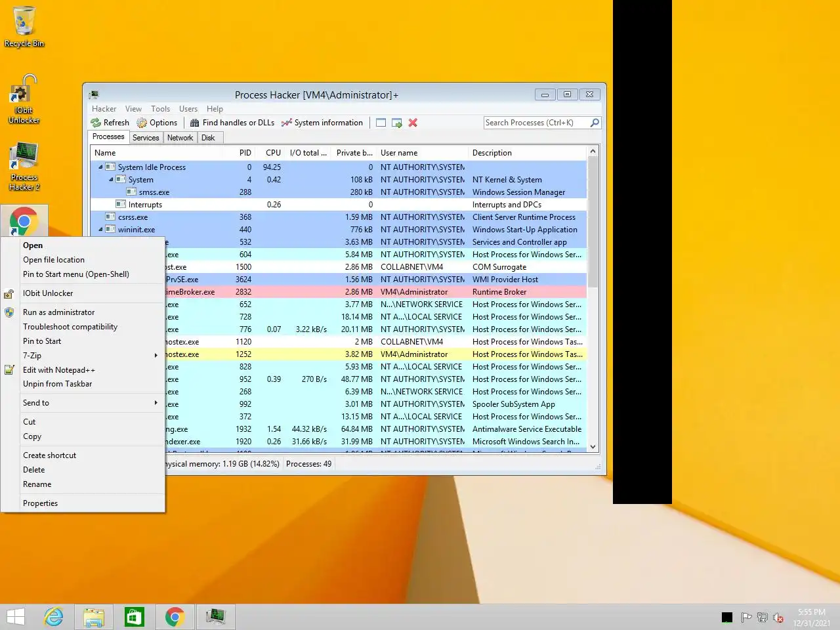840x630 pixels.
Task: Open the Help menu
Action: [215, 109]
